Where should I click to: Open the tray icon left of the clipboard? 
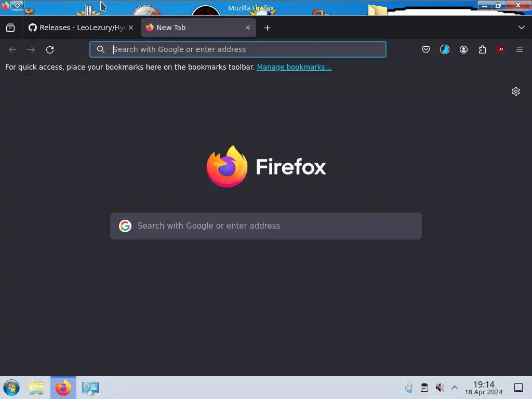pyautogui.click(x=408, y=388)
